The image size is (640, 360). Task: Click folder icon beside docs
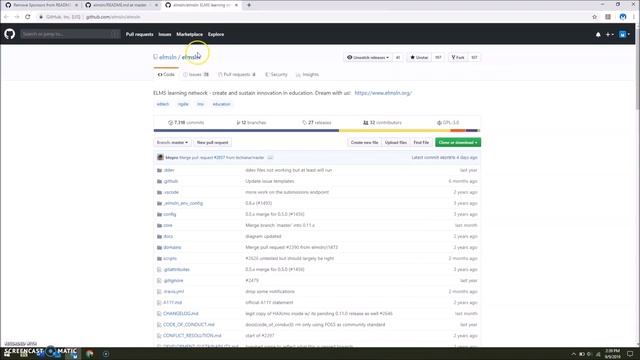point(159,236)
